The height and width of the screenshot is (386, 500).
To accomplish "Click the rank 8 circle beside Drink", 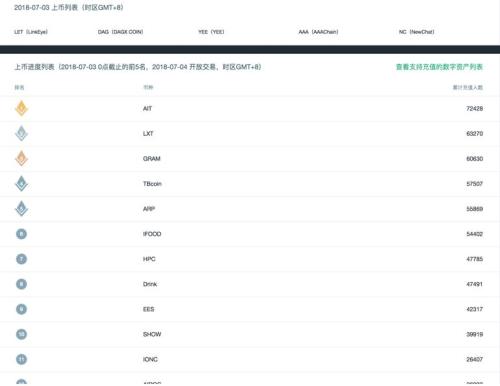I will click(x=21, y=284).
